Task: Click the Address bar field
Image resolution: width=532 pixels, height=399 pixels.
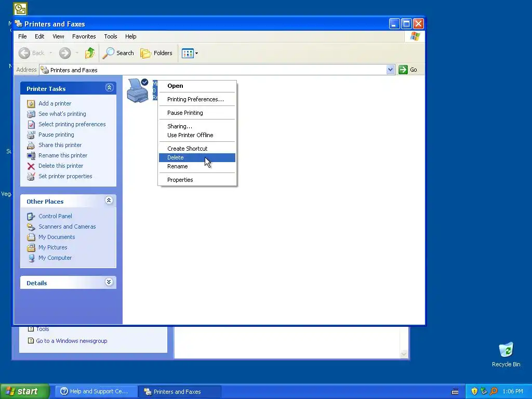Action: [x=217, y=70]
